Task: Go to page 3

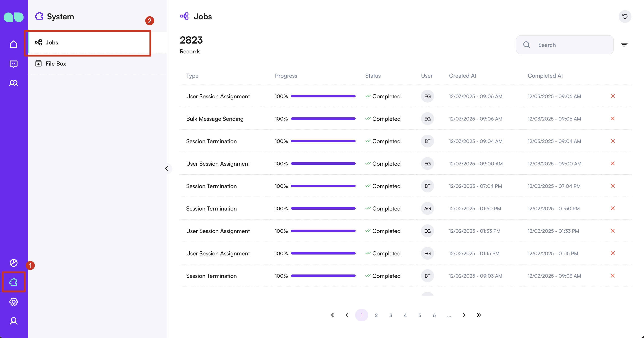Action: tap(391, 316)
